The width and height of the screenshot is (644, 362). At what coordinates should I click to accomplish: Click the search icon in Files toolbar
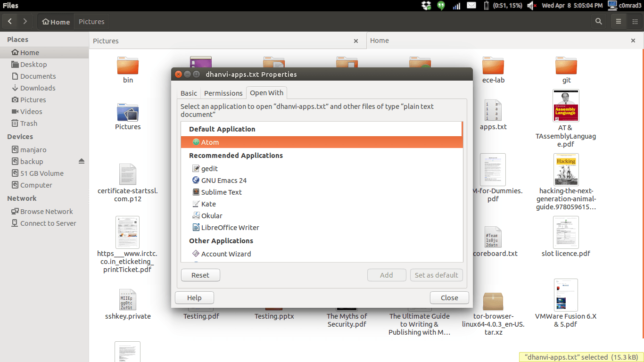tap(598, 21)
